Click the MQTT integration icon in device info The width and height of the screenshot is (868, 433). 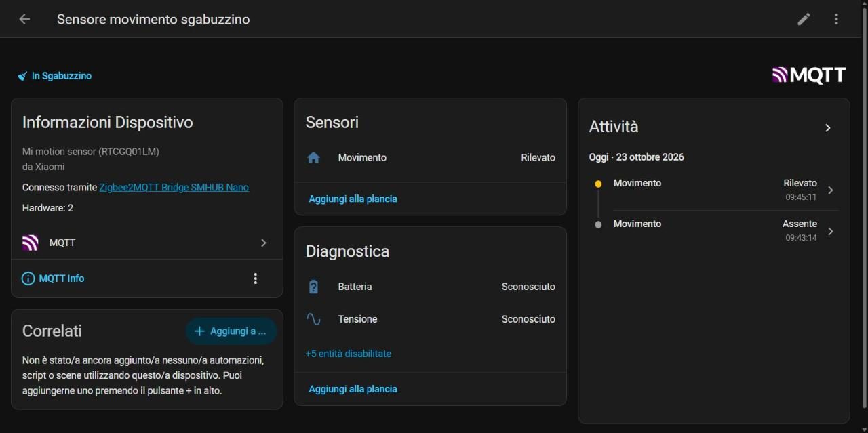point(30,243)
